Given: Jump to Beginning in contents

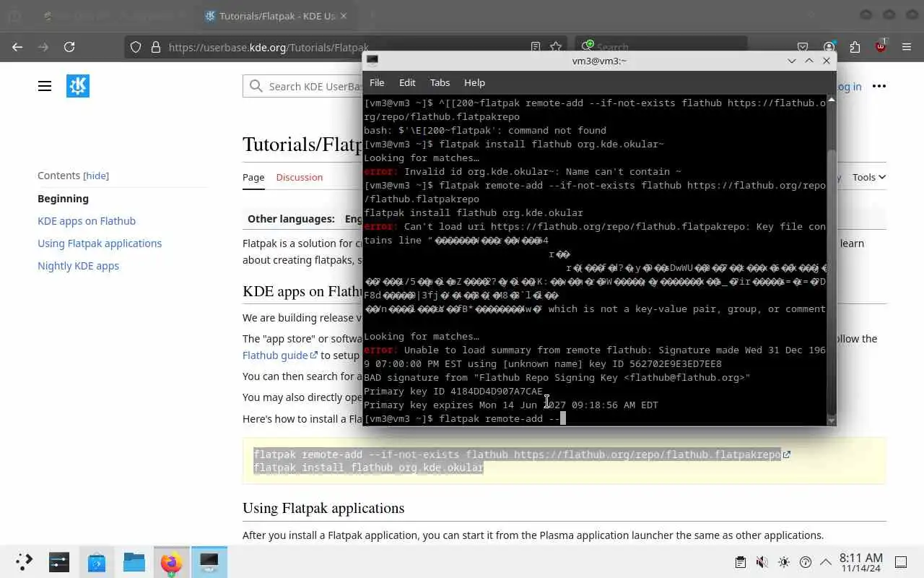Looking at the screenshot, I should tap(63, 199).
